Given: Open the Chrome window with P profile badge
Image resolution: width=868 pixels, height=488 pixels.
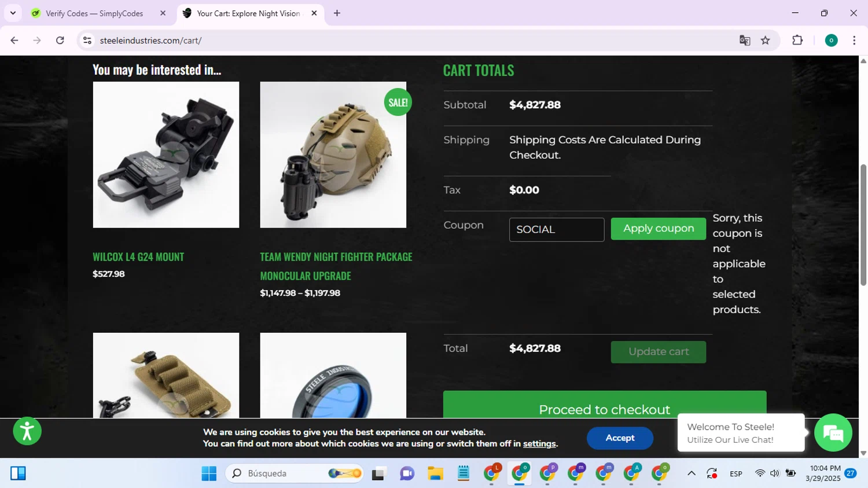Looking at the screenshot, I should [x=547, y=474].
